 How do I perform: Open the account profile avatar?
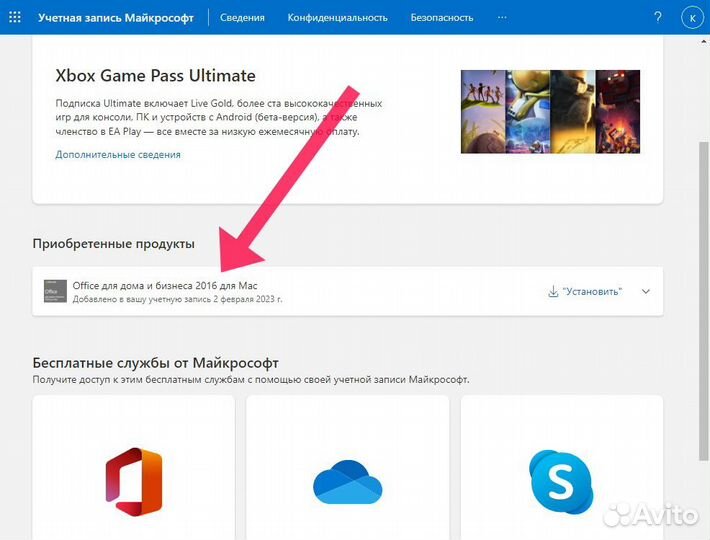pos(690,18)
